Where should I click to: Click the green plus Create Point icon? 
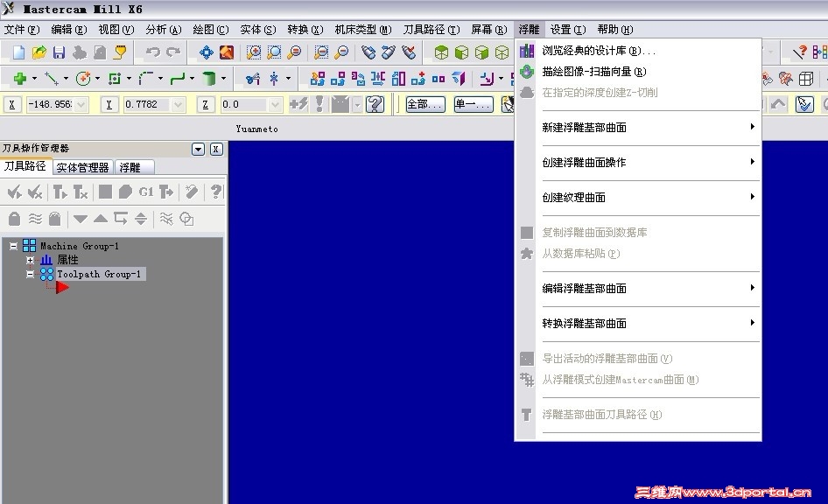[20, 79]
